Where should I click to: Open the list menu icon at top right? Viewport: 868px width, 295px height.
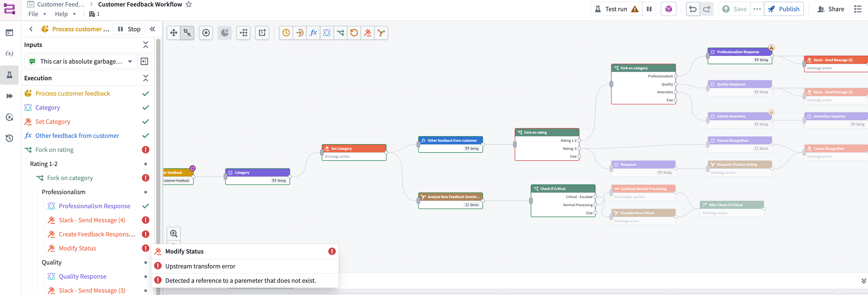click(858, 9)
